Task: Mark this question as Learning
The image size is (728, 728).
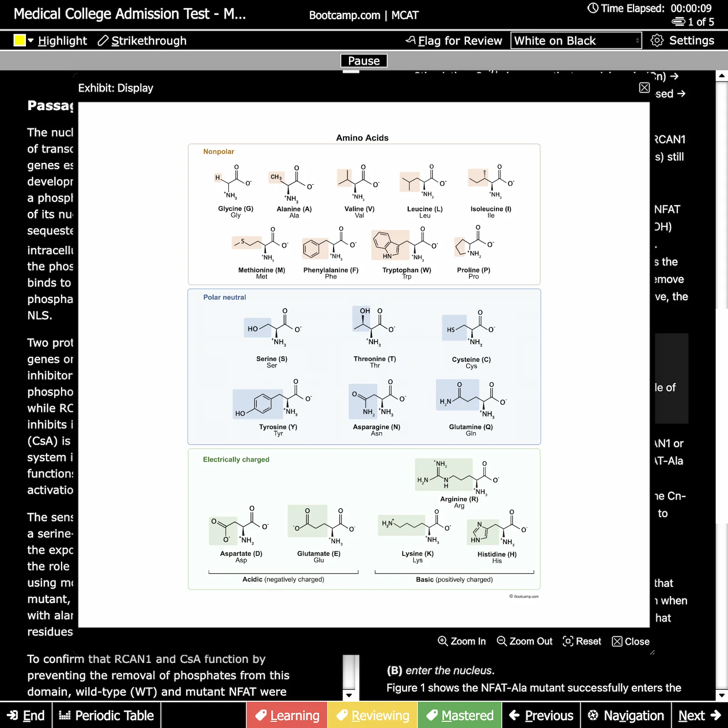Action: pyautogui.click(x=287, y=715)
